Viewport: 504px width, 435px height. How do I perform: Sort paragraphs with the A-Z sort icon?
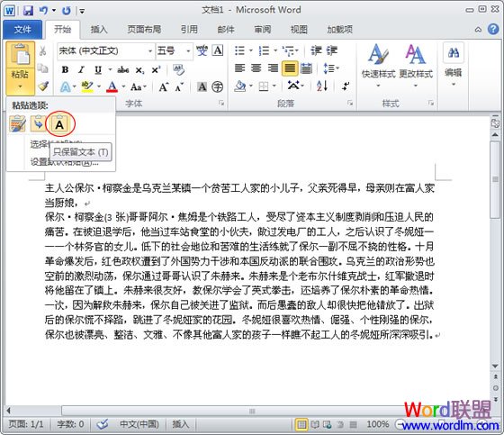click(322, 86)
